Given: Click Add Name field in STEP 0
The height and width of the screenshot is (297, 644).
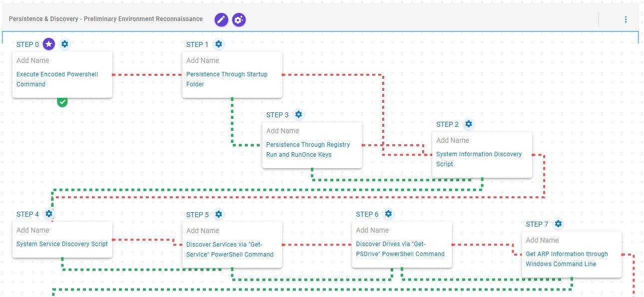Looking at the screenshot, I should pyautogui.click(x=33, y=60).
